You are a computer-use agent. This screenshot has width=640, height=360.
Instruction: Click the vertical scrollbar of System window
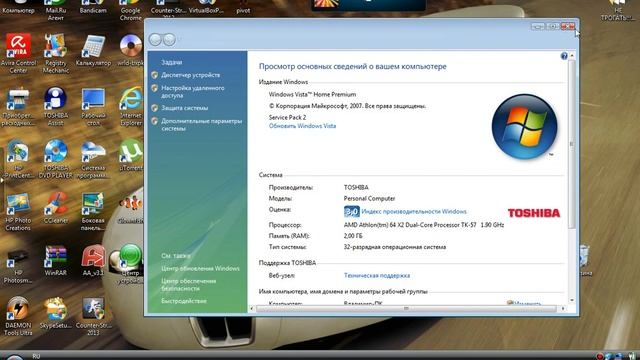point(571,144)
